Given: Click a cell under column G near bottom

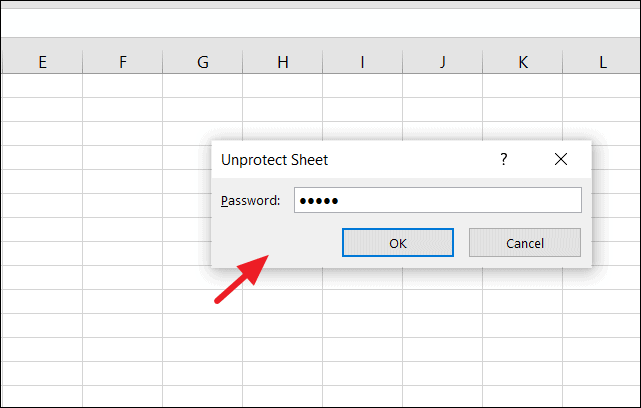Looking at the screenshot, I should tap(202, 372).
